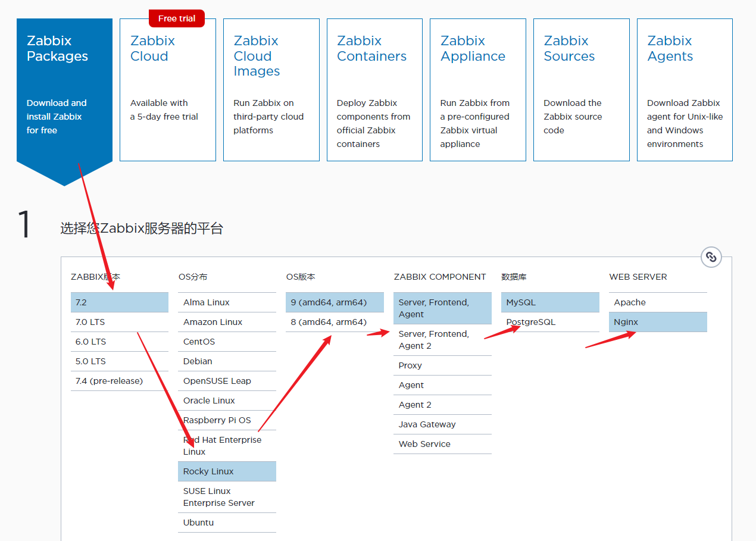This screenshot has height=541, width=756.
Task: Select Server, Frontend, Agent 2 component
Action: point(442,340)
